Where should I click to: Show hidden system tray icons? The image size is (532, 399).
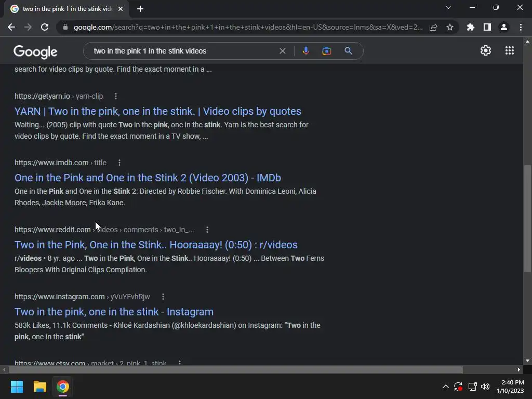click(445, 387)
